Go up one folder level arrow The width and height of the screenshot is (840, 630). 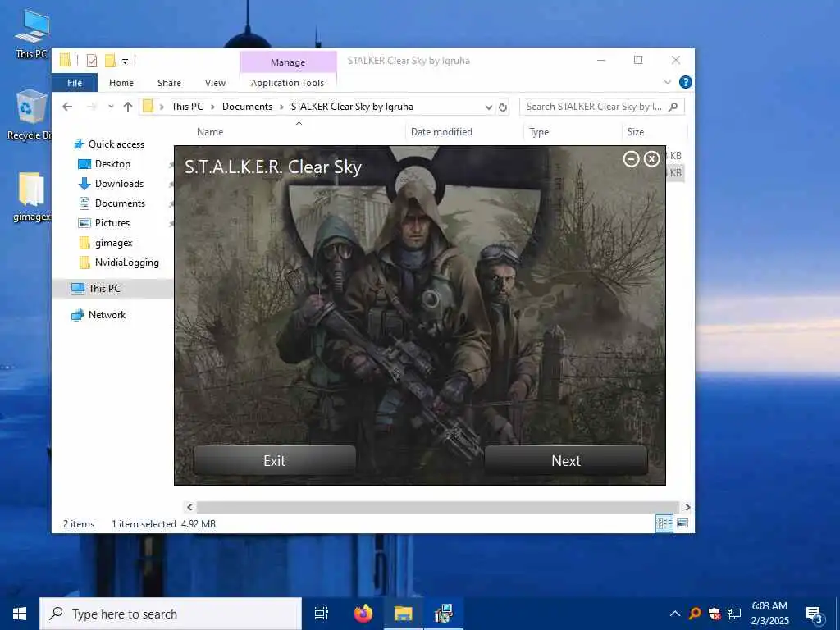[x=127, y=107]
